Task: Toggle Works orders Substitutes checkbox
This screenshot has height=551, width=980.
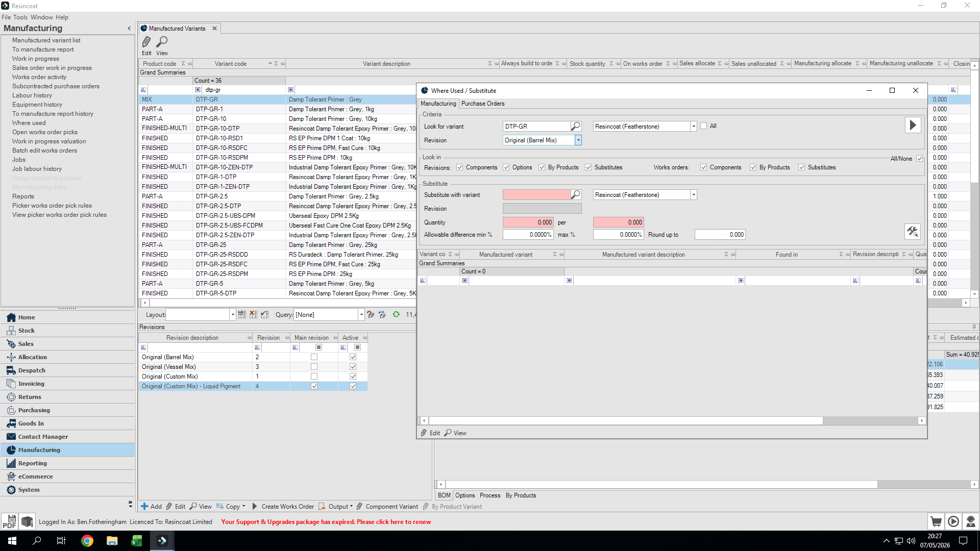Action: pyautogui.click(x=802, y=167)
